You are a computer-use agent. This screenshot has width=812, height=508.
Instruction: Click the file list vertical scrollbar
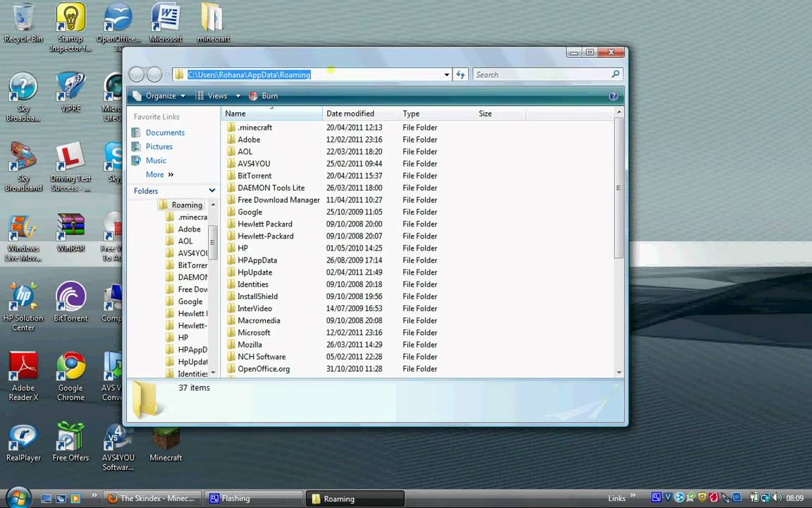pyautogui.click(x=619, y=188)
